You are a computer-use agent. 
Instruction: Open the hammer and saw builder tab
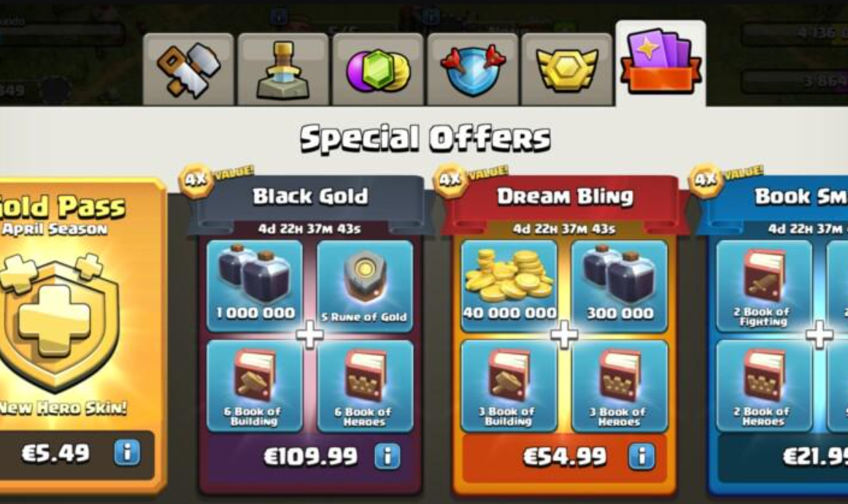(x=188, y=69)
